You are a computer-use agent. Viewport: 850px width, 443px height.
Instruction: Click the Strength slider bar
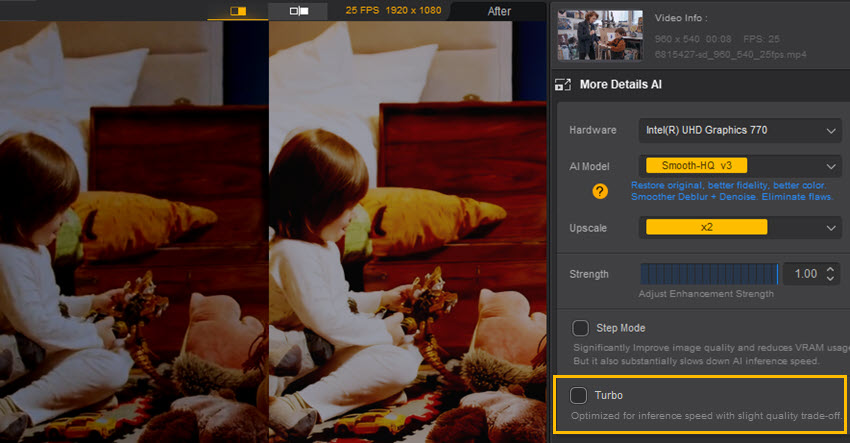(709, 274)
